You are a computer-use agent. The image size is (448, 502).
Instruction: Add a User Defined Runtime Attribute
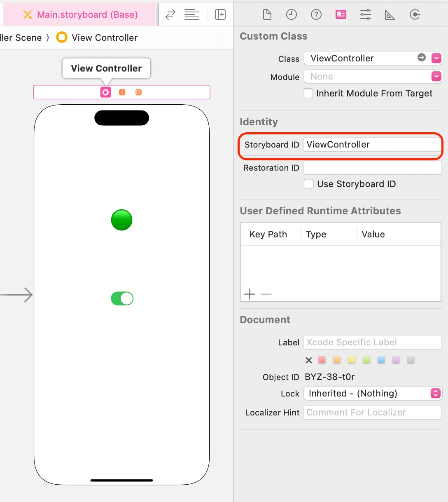coord(249,294)
